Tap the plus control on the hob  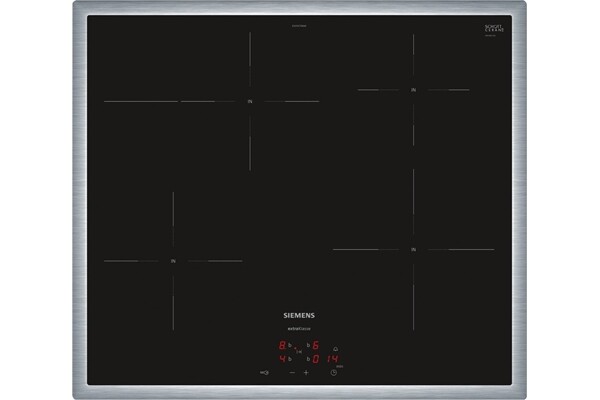306,372
